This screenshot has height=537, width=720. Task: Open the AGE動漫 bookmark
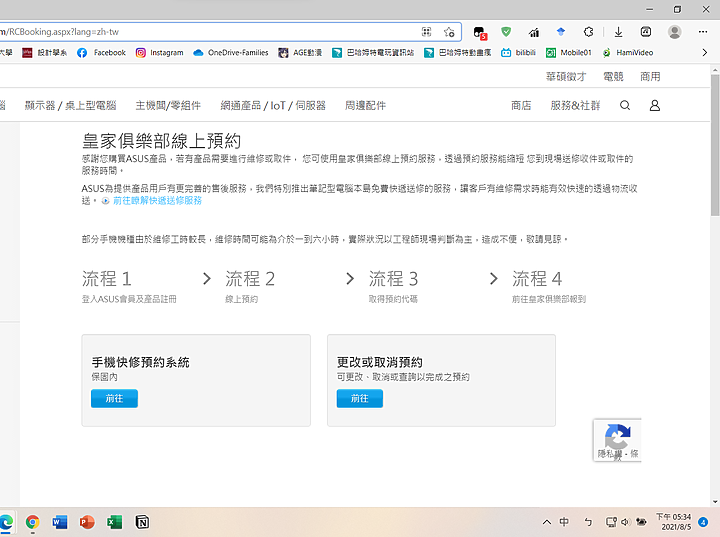[300, 53]
